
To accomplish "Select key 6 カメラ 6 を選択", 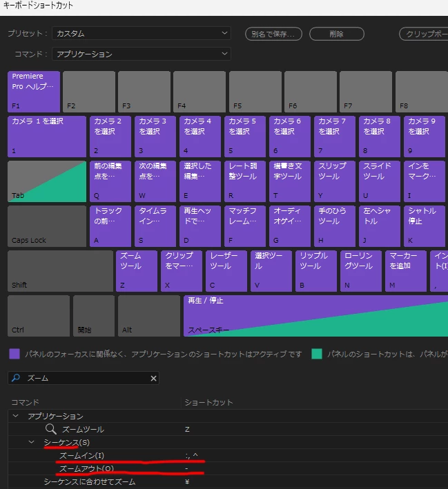I will point(290,137).
